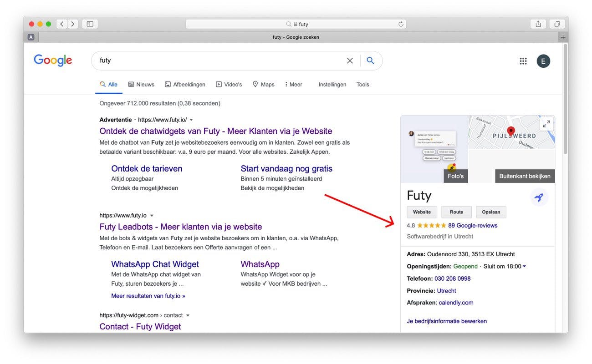Select the vertical page scrollbar
Screen dimensions: 592x364
pyautogui.click(x=565, y=99)
